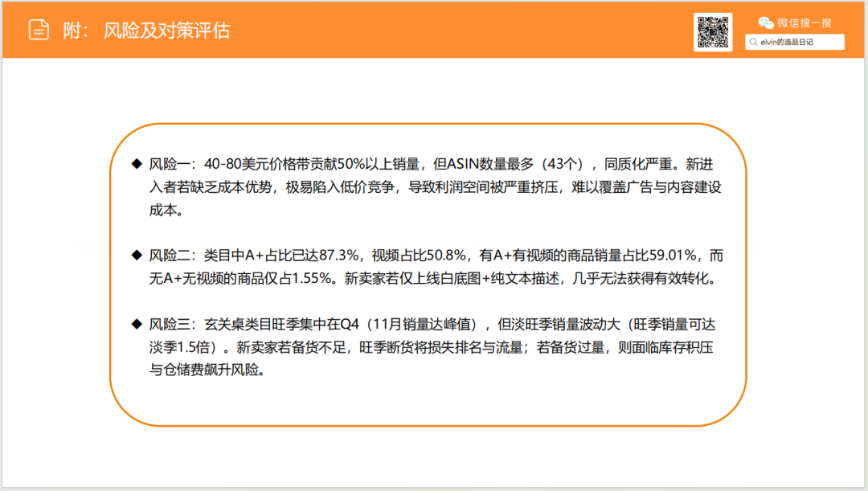Select the diamond bullet before 风险二
Screen dimensions: 868x491
(134, 255)
